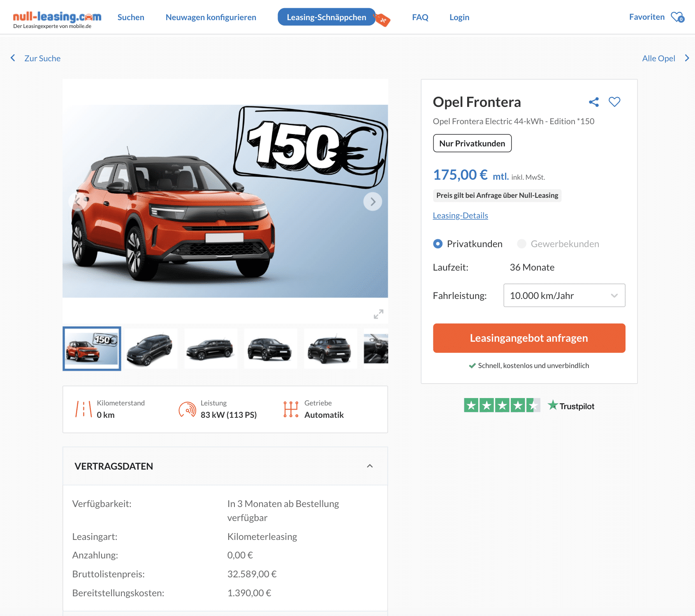This screenshot has height=616, width=695.
Task: Open the Leasing-Details link
Action: point(461,215)
